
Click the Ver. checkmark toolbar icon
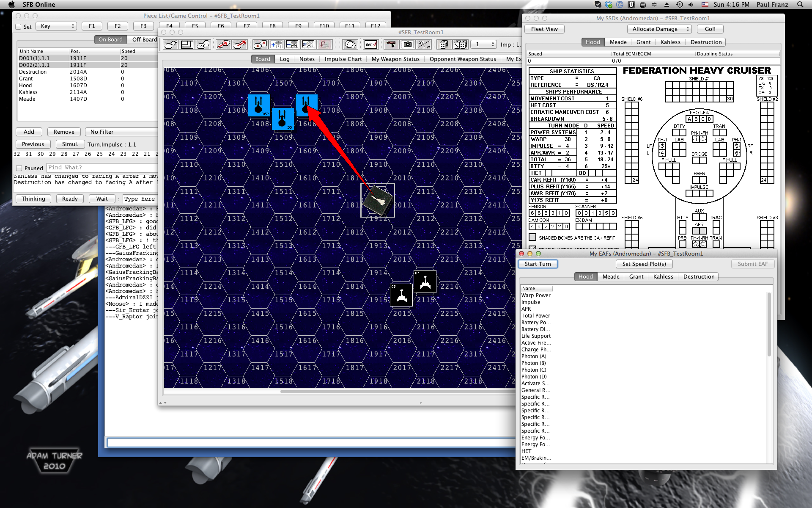(371, 44)
